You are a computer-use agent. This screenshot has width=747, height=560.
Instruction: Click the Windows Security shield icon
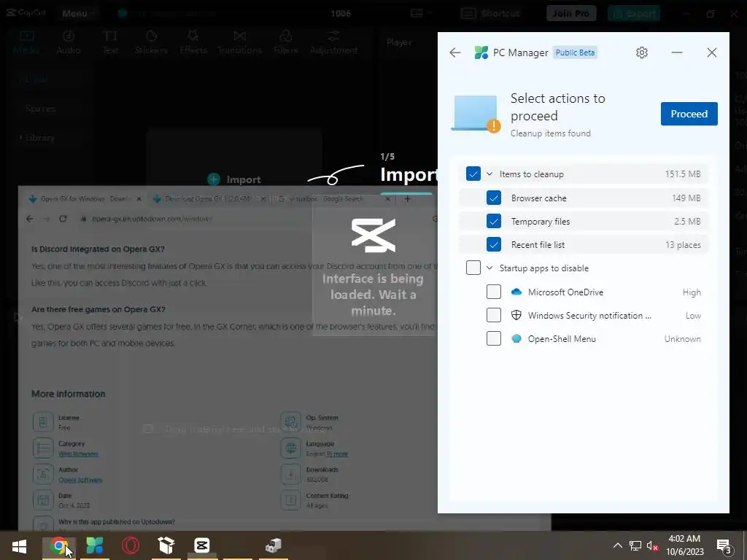coord(516,315)
